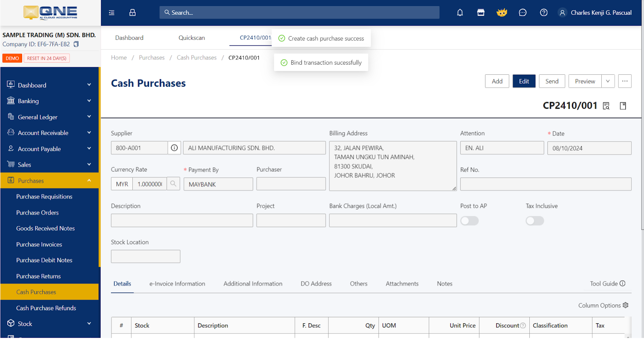
Task: Click the Account Receivable people icon
Action: [11, 132]
